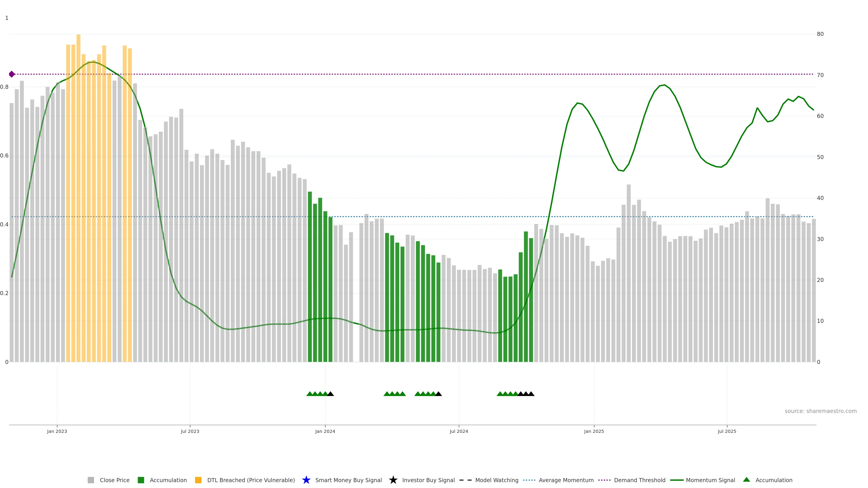Click the Model Watching dashed line icon

[x=465, y=480]
